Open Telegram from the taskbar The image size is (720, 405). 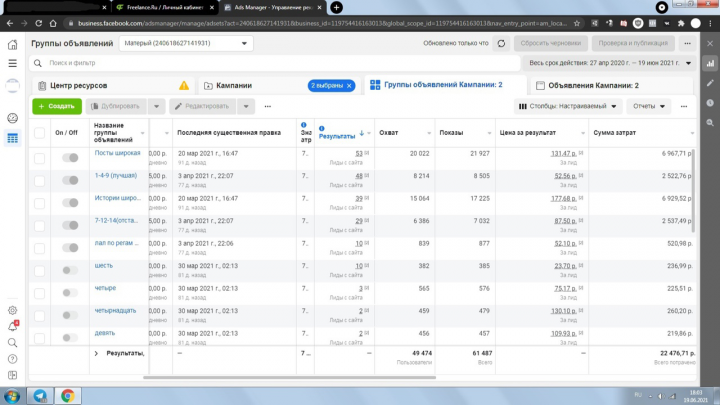40,396
